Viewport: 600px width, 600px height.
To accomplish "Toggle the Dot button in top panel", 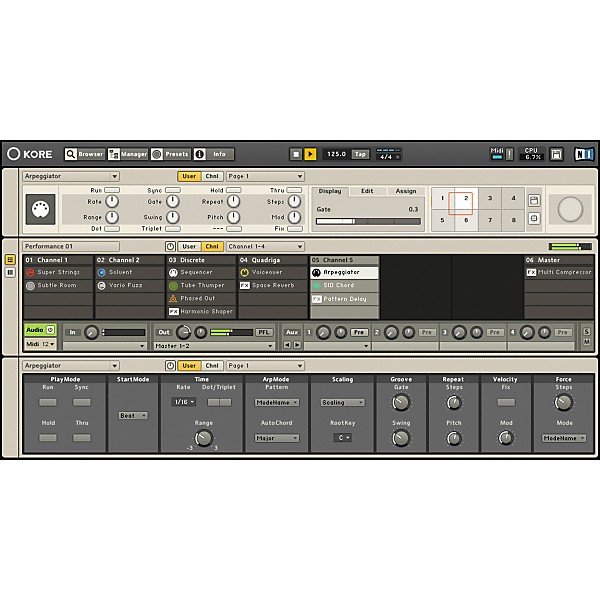I will pos(112,229).
